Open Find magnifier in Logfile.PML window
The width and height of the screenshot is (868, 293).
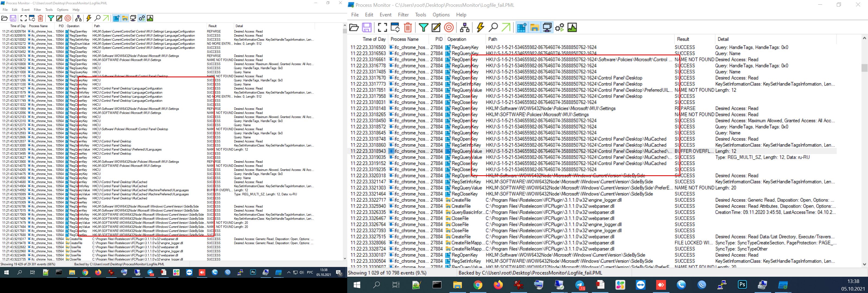coord(97,18)
